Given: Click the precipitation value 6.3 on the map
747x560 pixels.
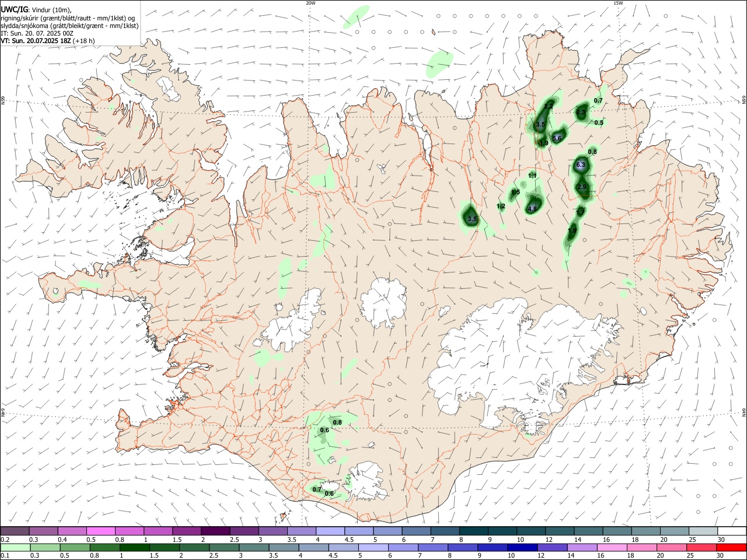Looking at the screenshot, I should pos(580,165).
